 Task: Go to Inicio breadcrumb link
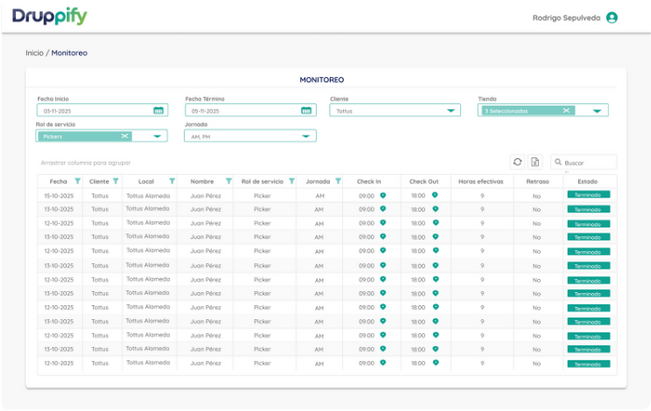tap(34, 53)
